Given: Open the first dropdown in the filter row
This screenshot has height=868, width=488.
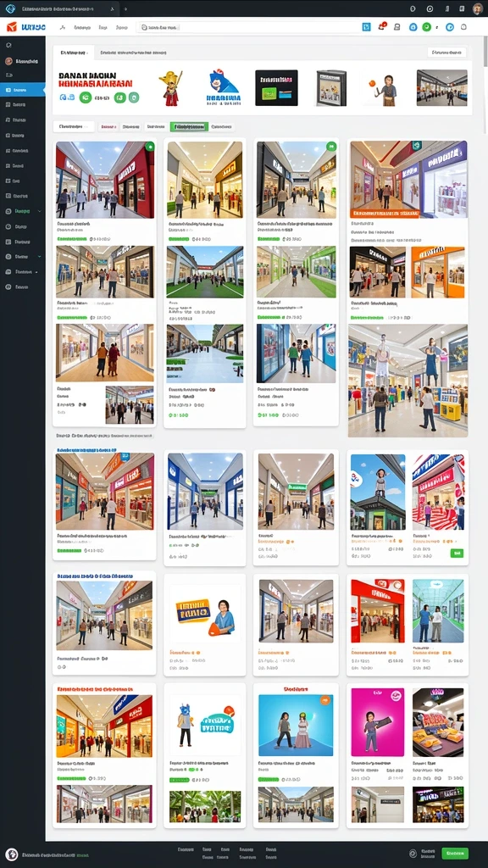Looking at the screenshot, I should 74,127.
